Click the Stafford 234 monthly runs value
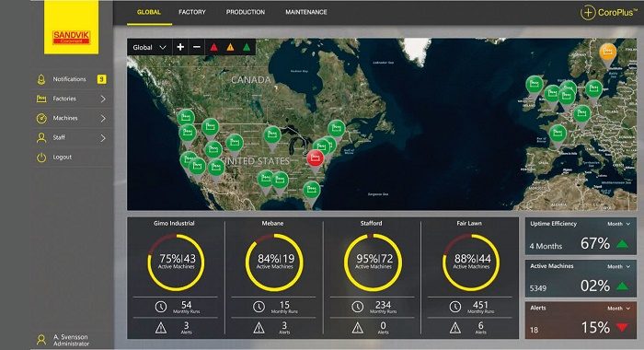 click(x=383, y=305)
